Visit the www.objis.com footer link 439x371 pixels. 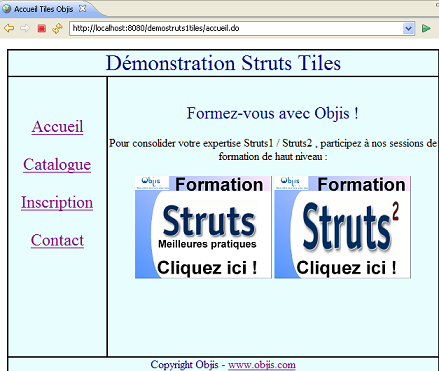click(262, 365)
